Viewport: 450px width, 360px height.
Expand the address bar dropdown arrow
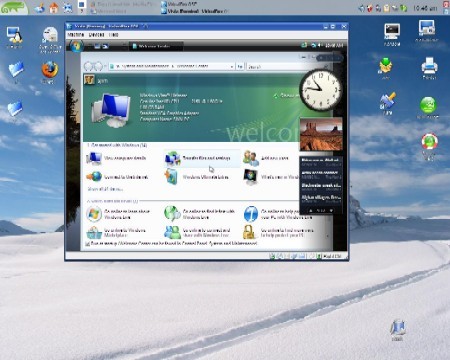click(x=232, y=67)
